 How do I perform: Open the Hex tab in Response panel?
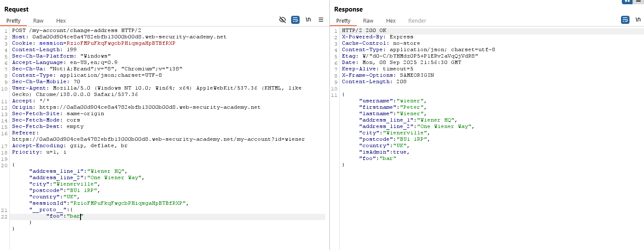coord(391,20)
